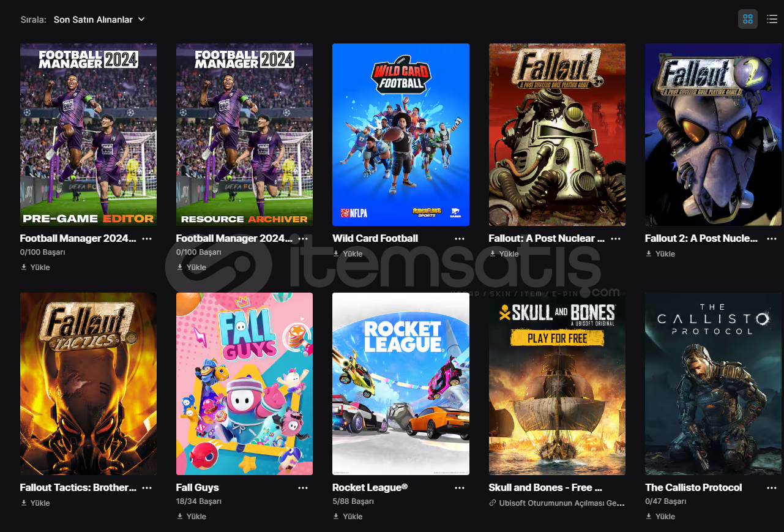The width and height of the screenshot is (784, 532).
Task: Open three-dot menu for Rocket League
Action: tap(460, 488)
